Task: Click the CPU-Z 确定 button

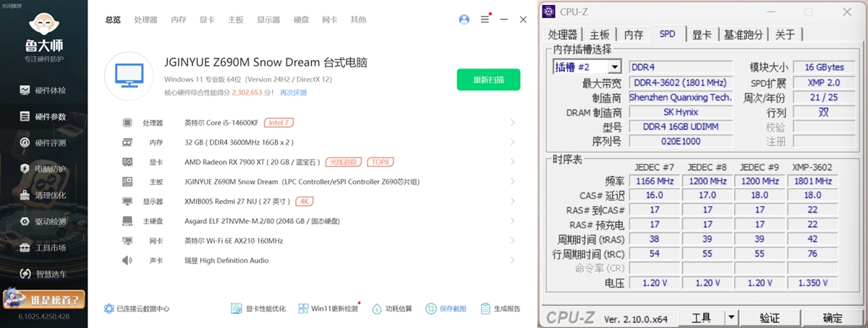Action: click(x=833, y=318)
